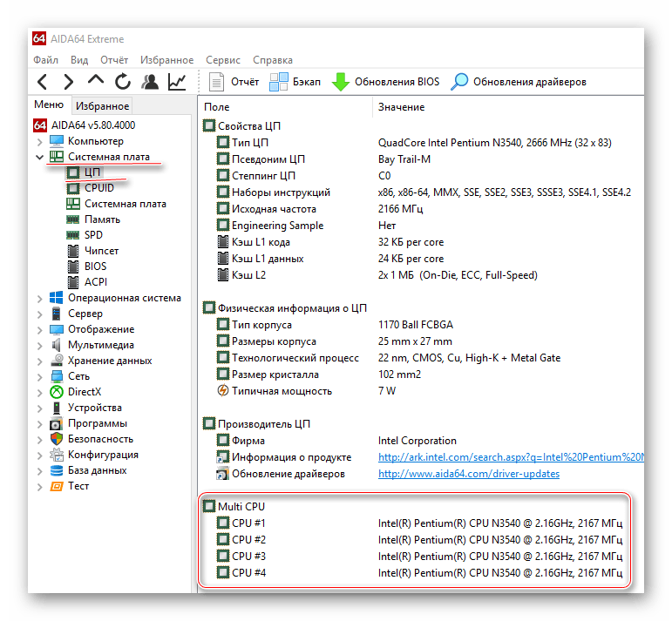The image size is (672, 621).
Task: Collapse the Системная плата tree node
Action: tap(39, 157)
